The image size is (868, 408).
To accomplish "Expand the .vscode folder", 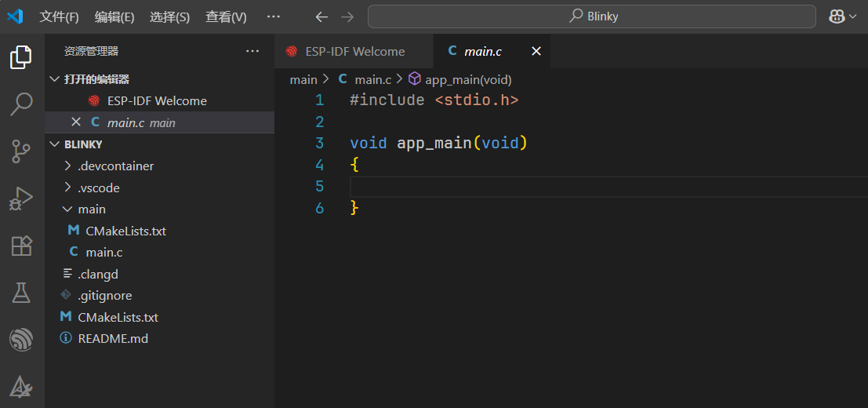I will 98,188.
